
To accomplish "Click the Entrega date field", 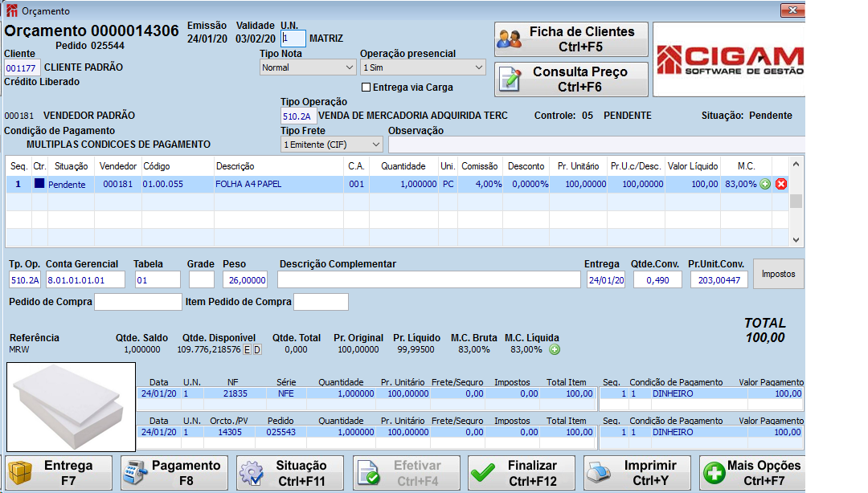I will tap(606, 280).
